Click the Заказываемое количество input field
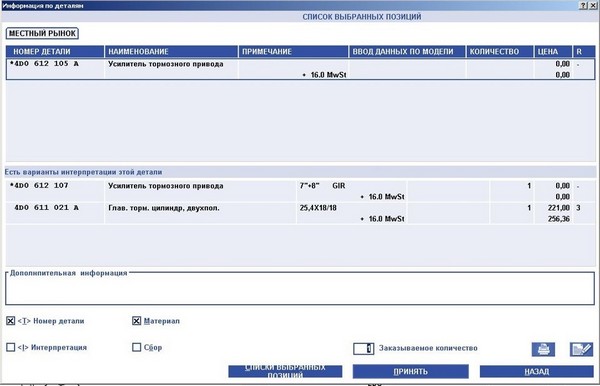The width and height of the screenshot is (600, 386). point(364,349)
